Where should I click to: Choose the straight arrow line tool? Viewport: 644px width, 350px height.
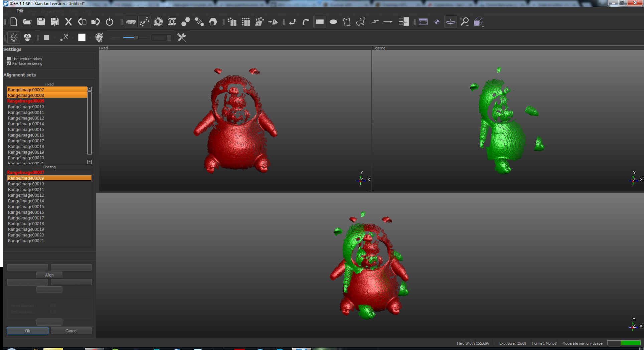click(388, 22)
